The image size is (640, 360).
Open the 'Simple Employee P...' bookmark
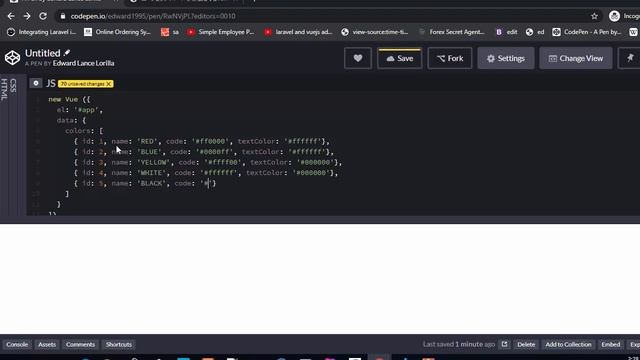(221, 32)
